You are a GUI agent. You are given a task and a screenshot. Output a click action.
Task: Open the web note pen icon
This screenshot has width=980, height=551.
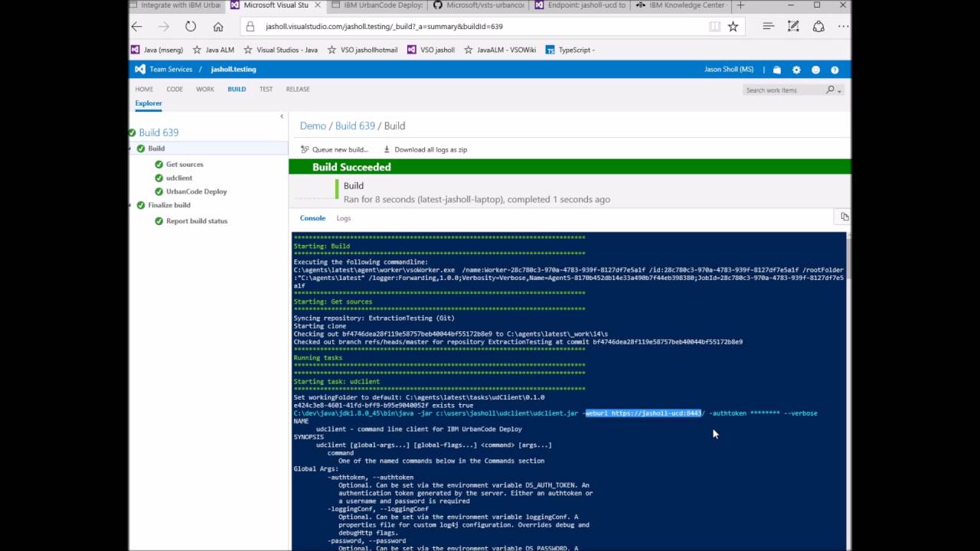tap(793, 27)
